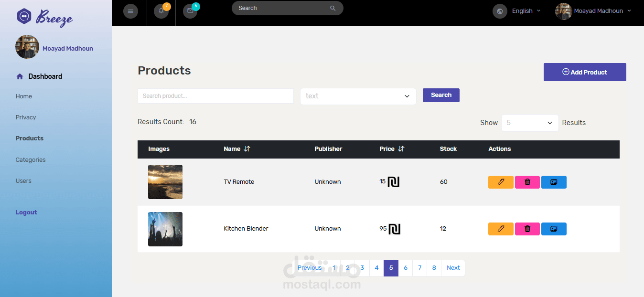The width and height of the screenshot is (644, 297).
Task: Click the magnifier icon in top search bar
Action: pos(333,8)
